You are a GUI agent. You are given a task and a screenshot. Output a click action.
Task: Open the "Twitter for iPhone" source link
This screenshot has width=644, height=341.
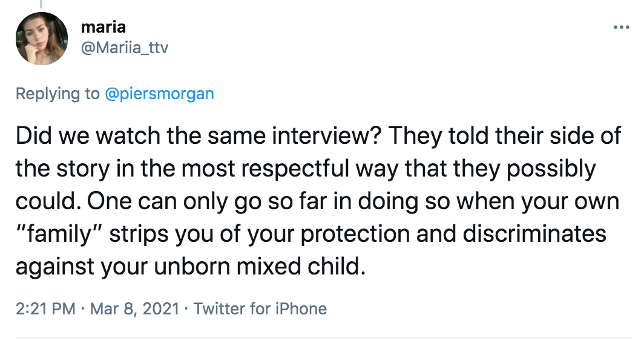pos(260,309)
